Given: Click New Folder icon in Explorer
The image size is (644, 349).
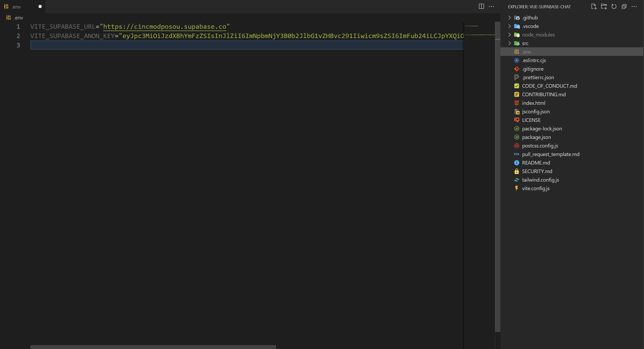Looking at the screenshot, I should (604, 6).
